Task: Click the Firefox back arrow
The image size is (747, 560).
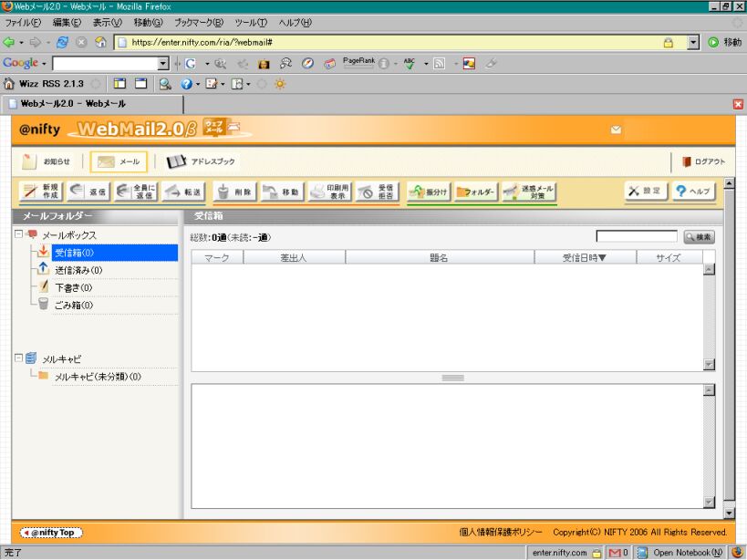Action: [8, 42]
